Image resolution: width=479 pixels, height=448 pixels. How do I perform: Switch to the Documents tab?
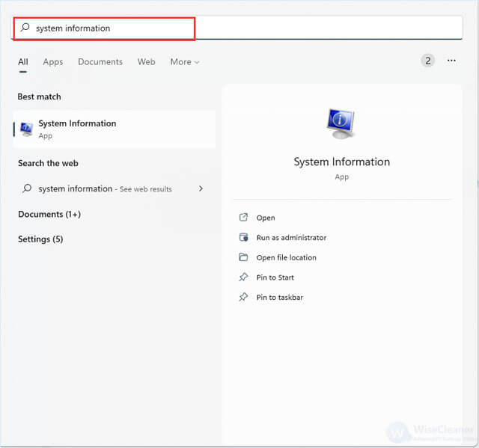click(x=100, y=62)
